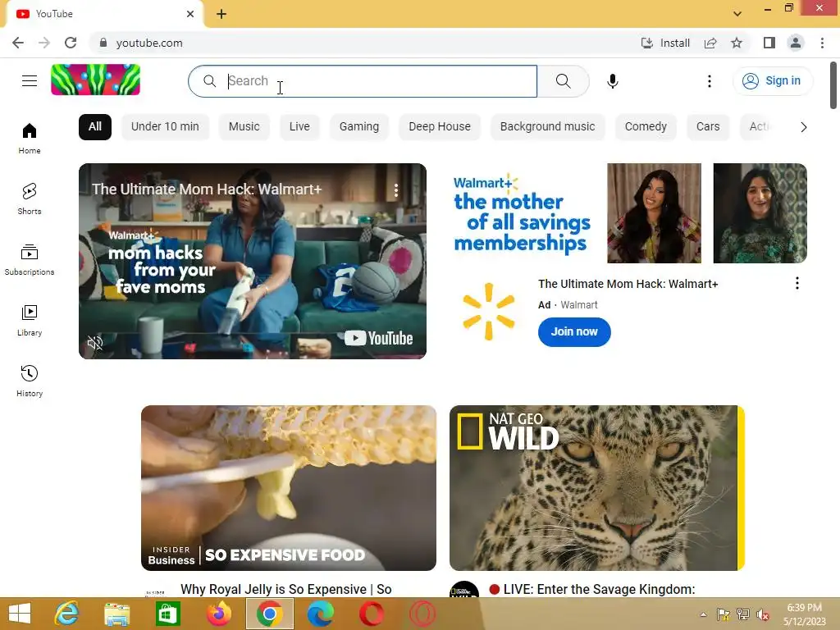The height and width of the screenshot is (630, 840).
Task: Select the Music chip
Action: (244, 127)
